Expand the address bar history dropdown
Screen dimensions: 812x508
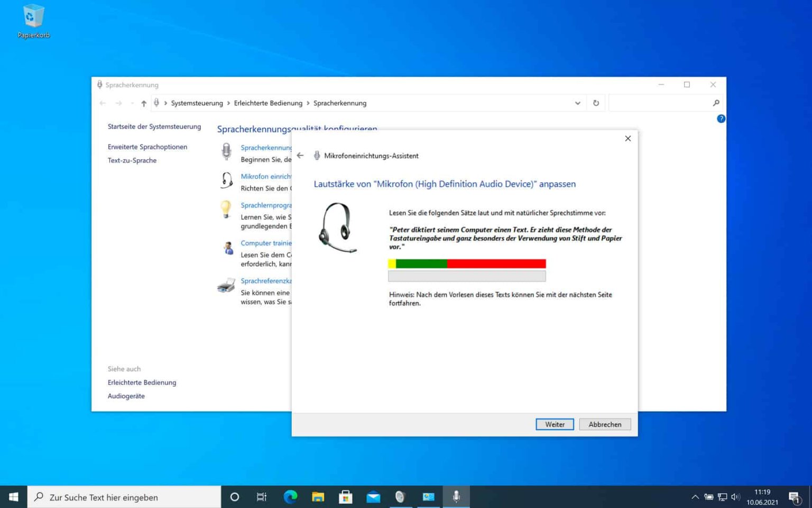coord(577,103)
